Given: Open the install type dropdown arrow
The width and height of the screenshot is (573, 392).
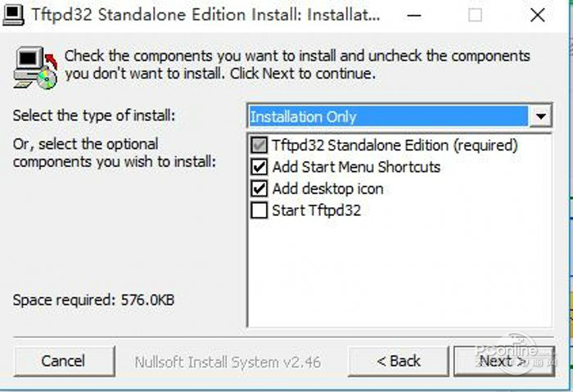Looking at the screenshot, I should point(540,116).
